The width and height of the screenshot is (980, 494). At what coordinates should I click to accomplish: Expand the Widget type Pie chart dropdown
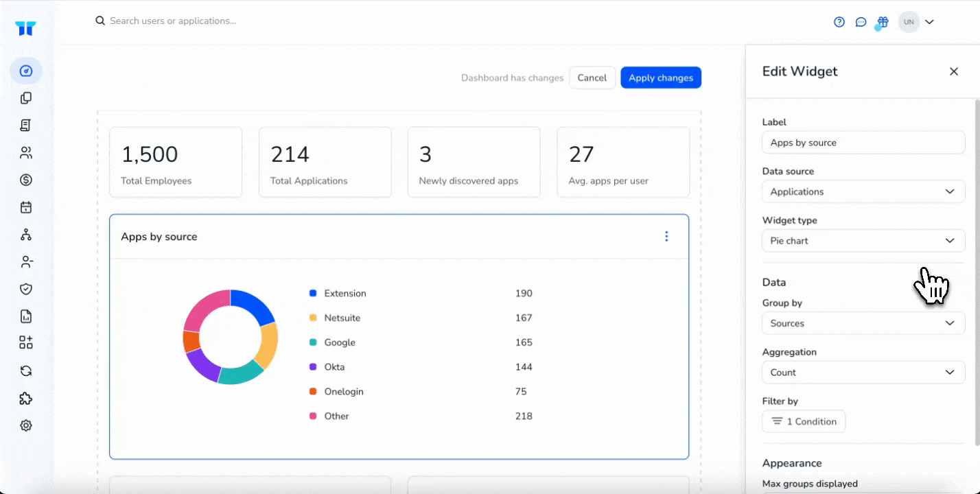click(863, 241)
